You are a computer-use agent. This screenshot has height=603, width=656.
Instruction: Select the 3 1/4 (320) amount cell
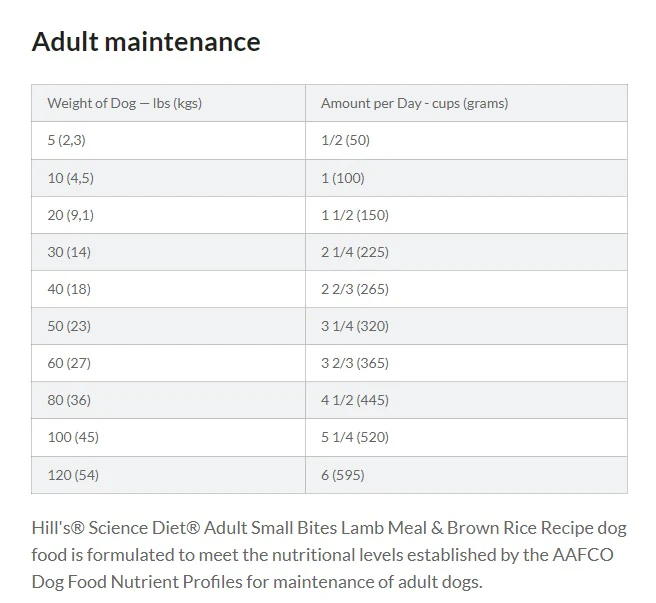click(466, 326)
